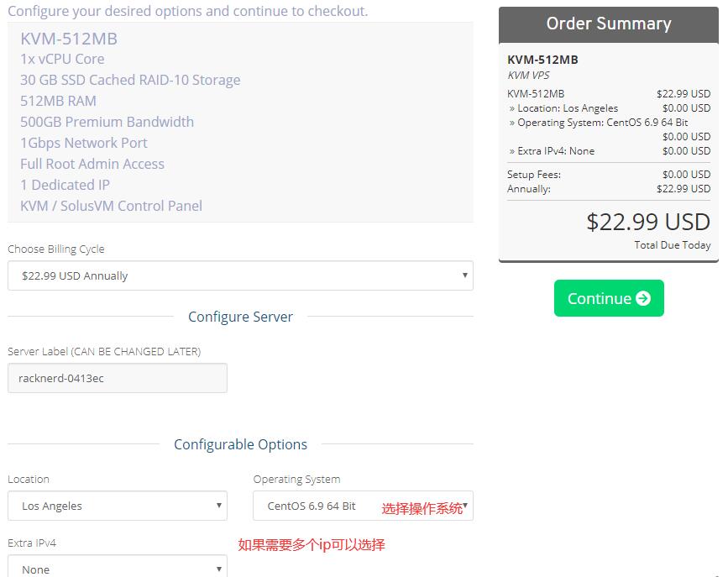Expand the Extra IPv4 dropdown showing None
The height and width of the screenshot is (577, 728).
(x=118, y=569)
